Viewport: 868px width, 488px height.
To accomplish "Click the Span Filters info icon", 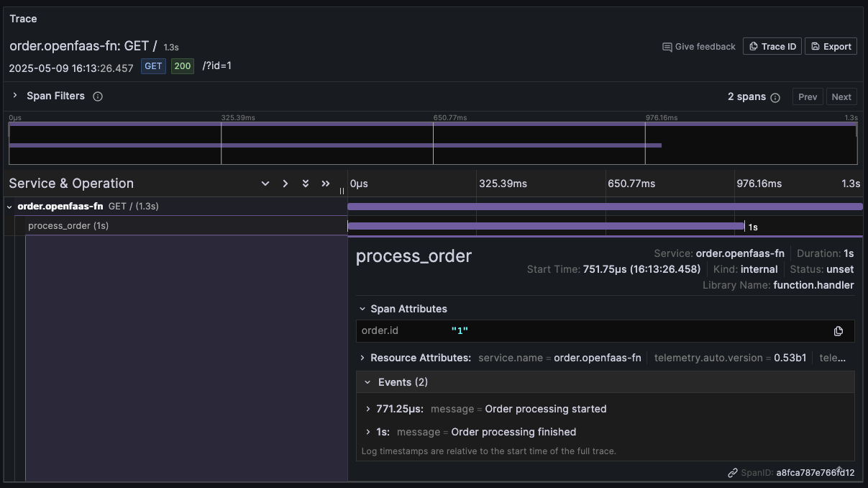I will (x=98, y=96).
